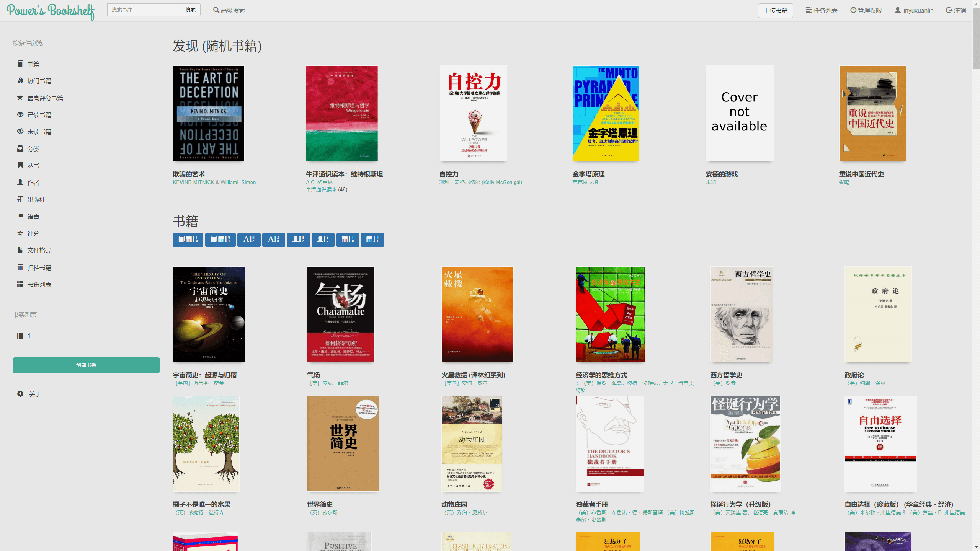
Task: Open the 归档书籍 sidebar section
Action: coord(39,267)
